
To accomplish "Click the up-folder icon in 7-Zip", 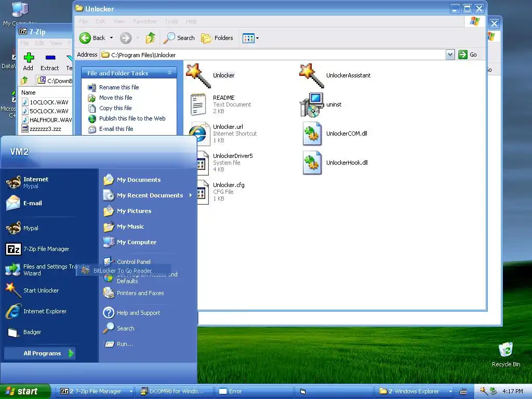I will click(24, 81).
